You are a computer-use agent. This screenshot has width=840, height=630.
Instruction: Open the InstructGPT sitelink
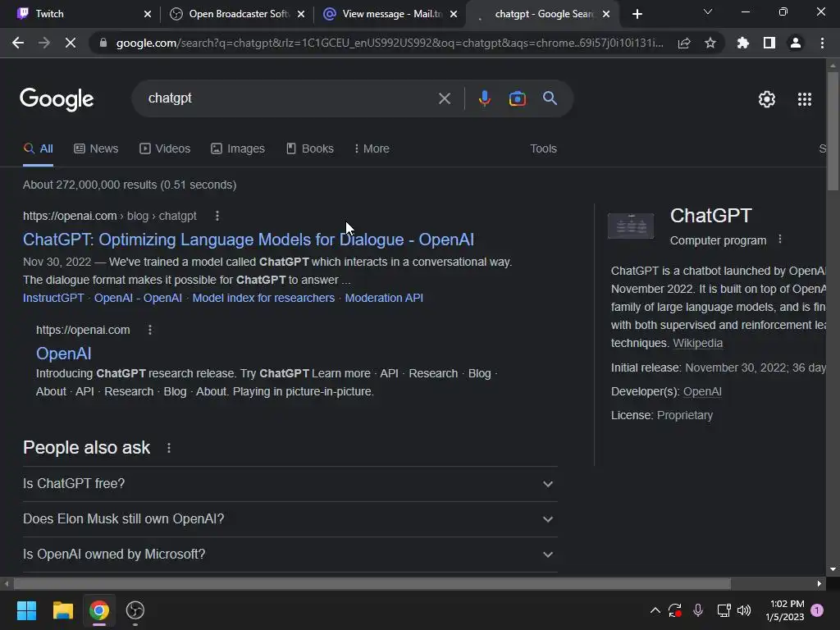(x=53, y=298)
